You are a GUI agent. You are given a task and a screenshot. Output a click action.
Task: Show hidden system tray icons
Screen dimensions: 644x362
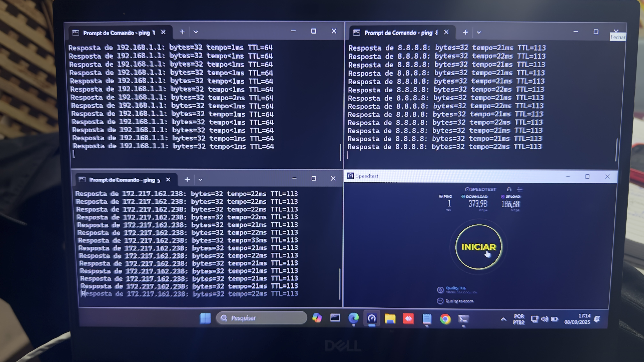(x=503, y=319)
